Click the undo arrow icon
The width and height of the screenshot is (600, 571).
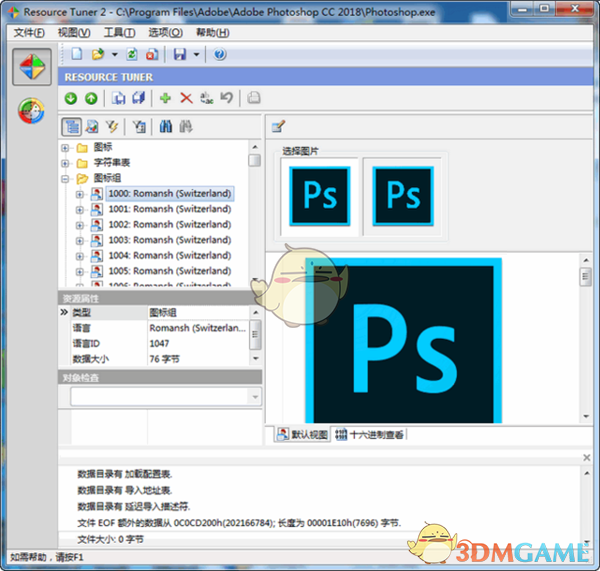click(226, 98)
